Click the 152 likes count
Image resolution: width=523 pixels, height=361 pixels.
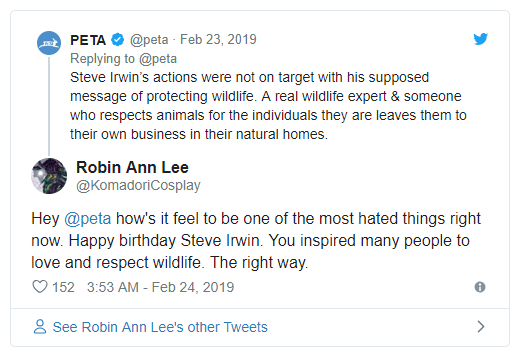click(63, 287)
